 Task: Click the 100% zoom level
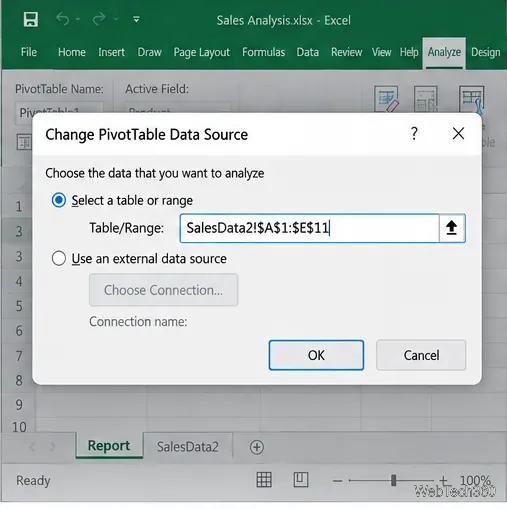[475, 480]
